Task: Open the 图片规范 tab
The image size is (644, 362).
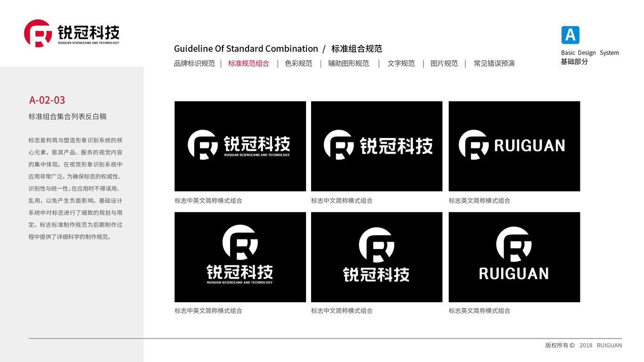Action: point(444,63)
